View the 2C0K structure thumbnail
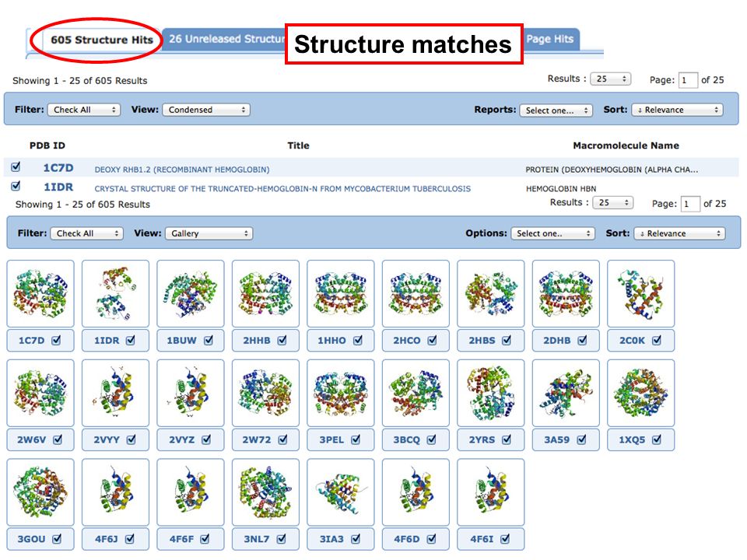The height and width of the screenshot is (560, 747). click(x=640, y=293)
